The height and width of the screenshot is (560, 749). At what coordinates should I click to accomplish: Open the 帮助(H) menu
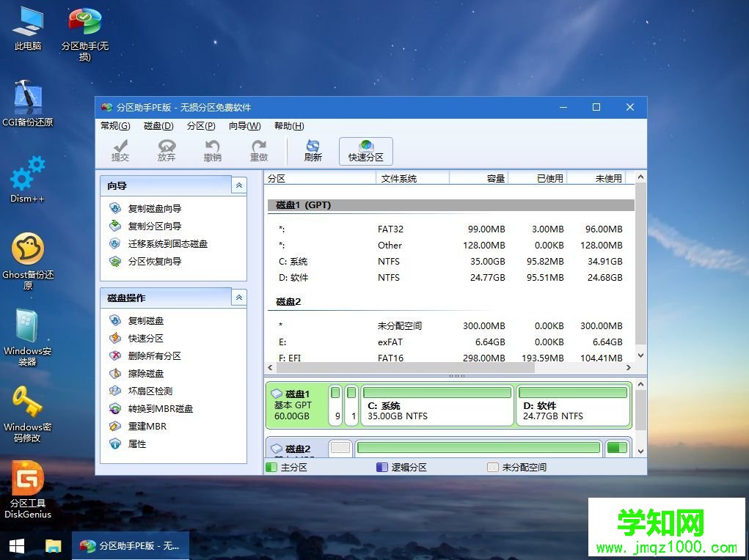point(288,125)
